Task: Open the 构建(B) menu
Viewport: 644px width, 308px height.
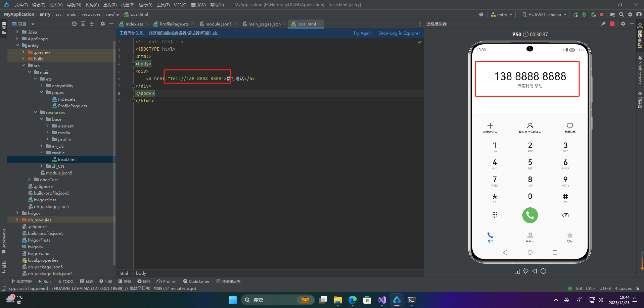Action: coord(128,5)
